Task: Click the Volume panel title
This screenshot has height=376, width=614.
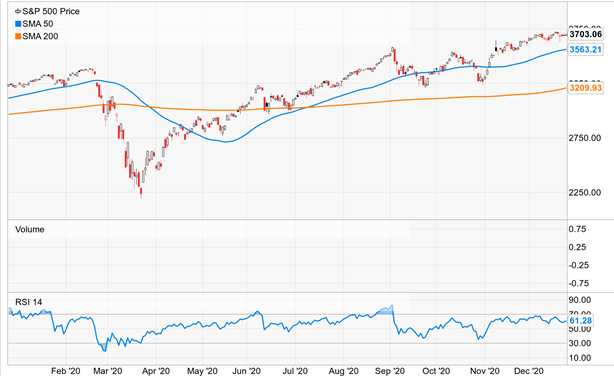Action: (30, 230)
